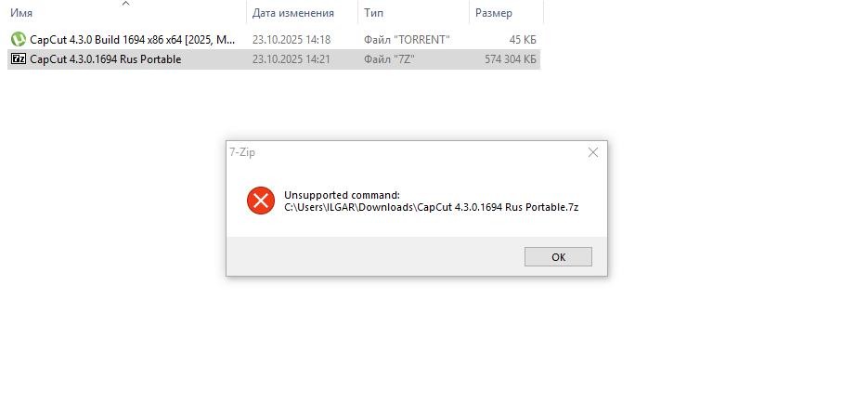Click the 7z archive icon of CapCut Portable

tap(18, 59)
